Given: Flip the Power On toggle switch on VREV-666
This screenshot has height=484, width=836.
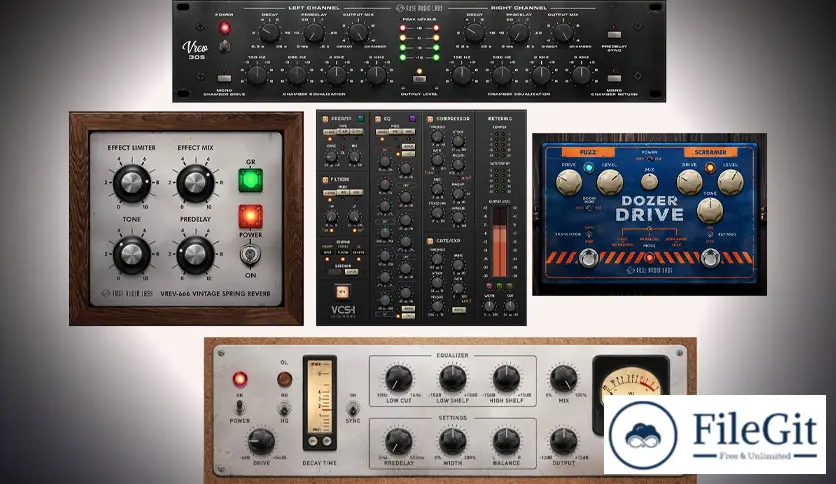Looking at the screenshot, I should (x=250, y=255).
